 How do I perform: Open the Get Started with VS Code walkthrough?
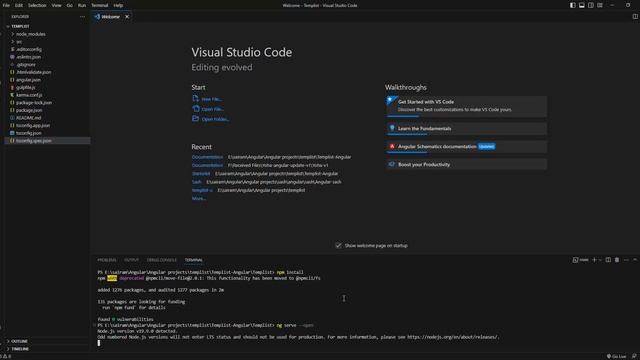pos(467,106)
